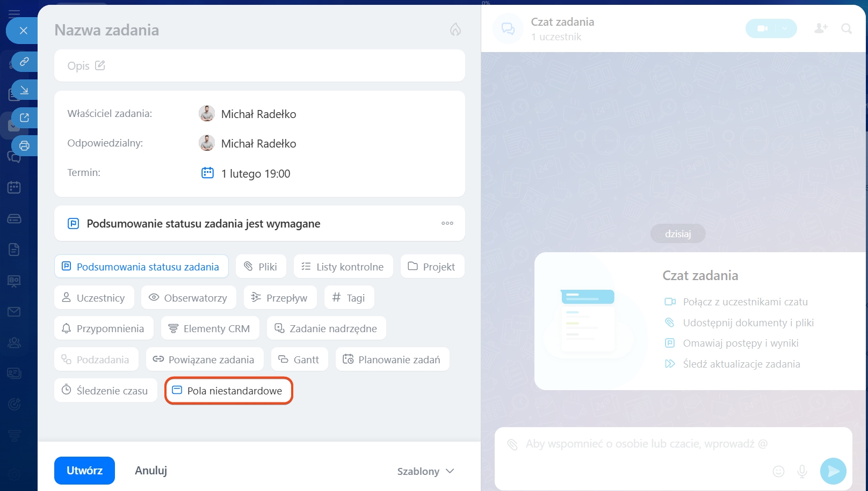Toggle the Podsumowanie statusu zadania jest wymagane option
Screen dimensions: 868x491
pyautogui.click(x=259, y=223)
